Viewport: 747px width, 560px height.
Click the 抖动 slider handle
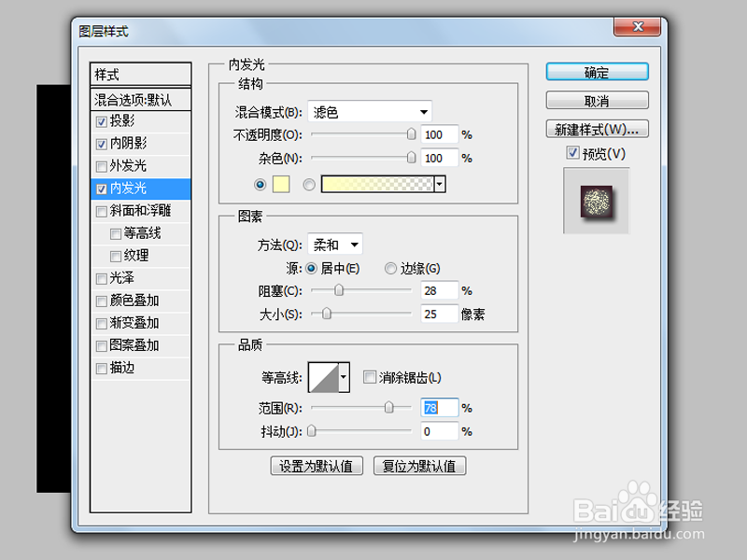click(312, 431)
